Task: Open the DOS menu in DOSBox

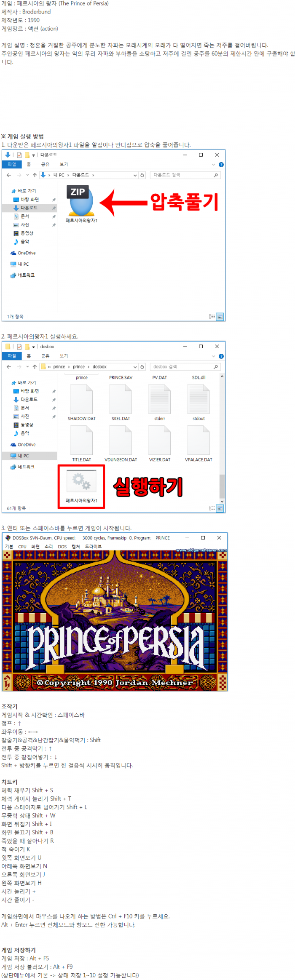Action: click(x=62, y=547)
